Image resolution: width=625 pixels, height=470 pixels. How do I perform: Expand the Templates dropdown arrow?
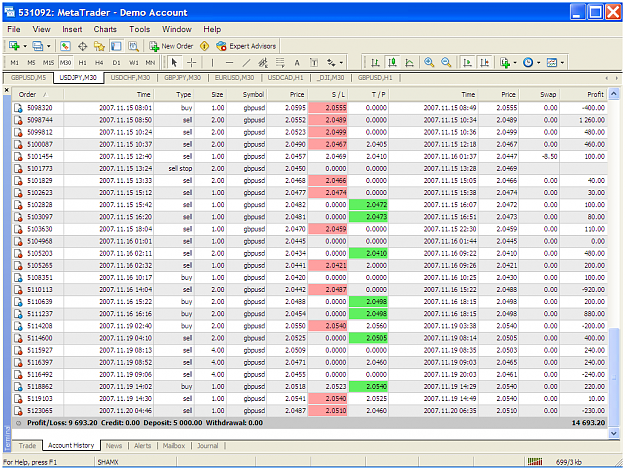(x=562, y=63)
